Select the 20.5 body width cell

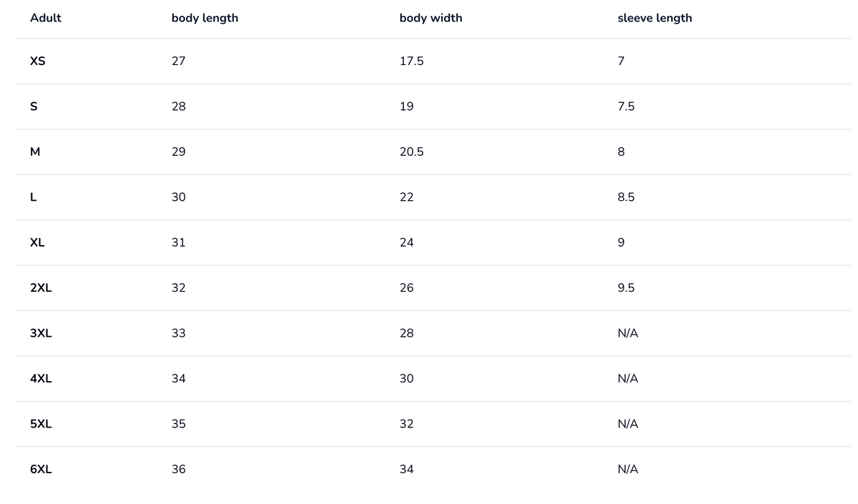click(x=411, y=152)
